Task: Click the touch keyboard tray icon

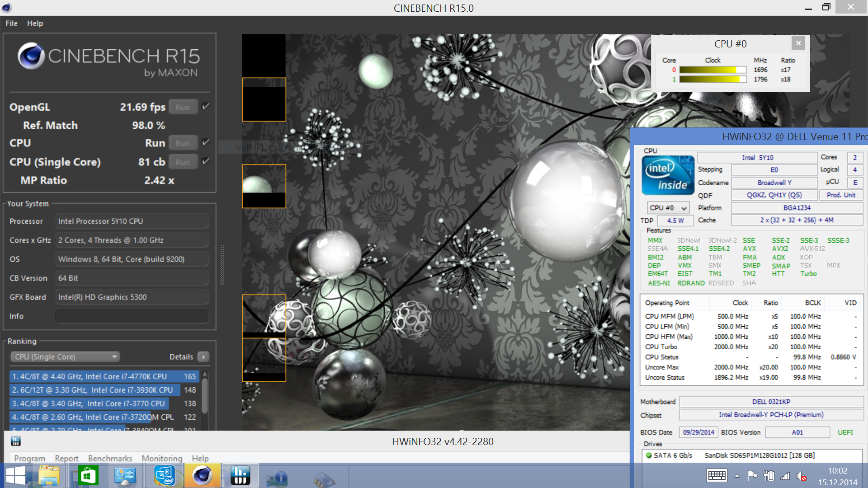Action: [717, 475]
